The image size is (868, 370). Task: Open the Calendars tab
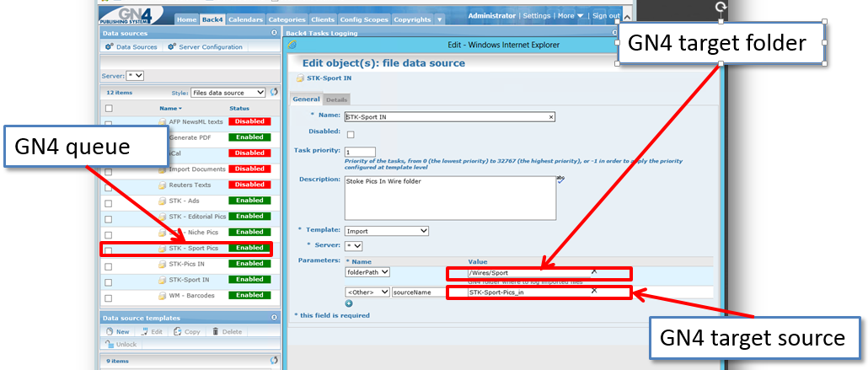pos(246,19)
